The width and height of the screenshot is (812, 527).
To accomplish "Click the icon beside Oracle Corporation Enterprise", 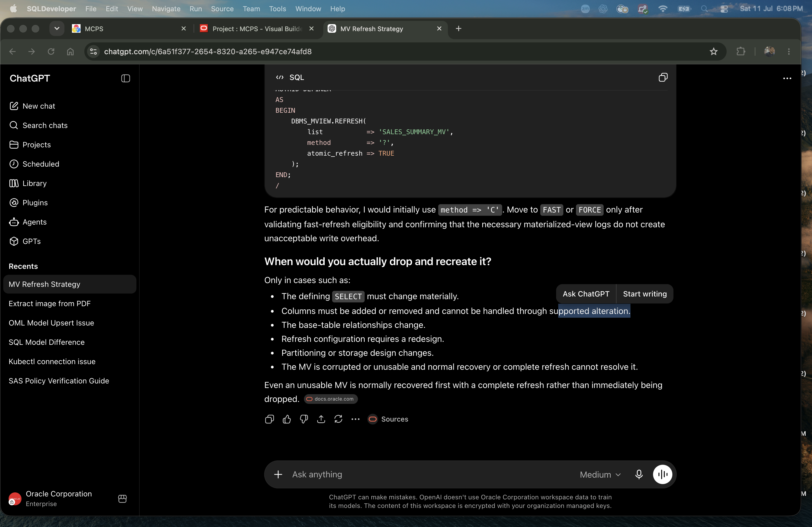I will pos(122,499).
